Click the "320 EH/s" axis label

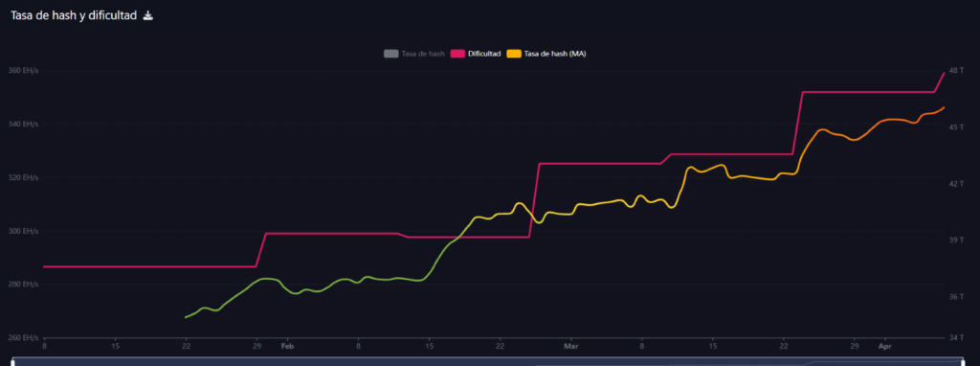(23, 177)
